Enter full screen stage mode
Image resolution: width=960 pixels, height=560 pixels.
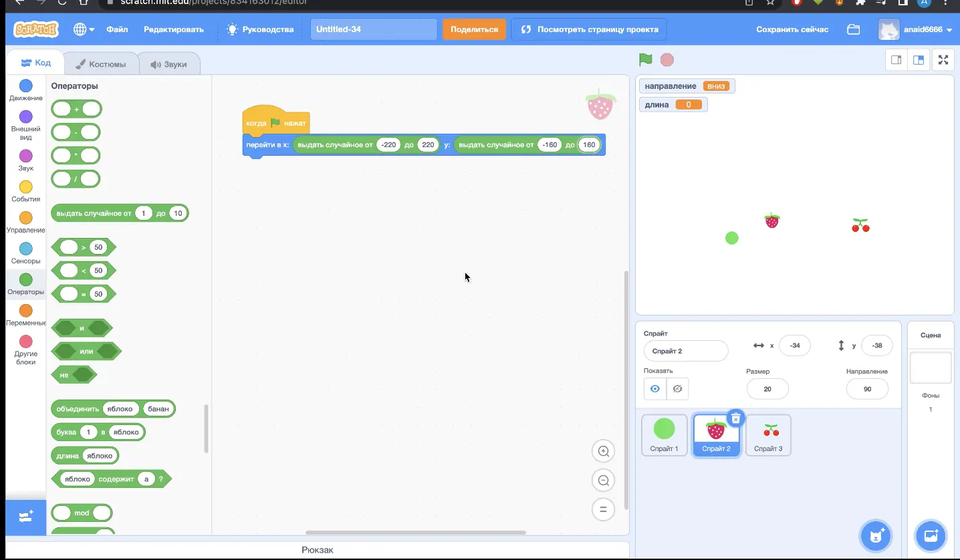click(943, 59)
